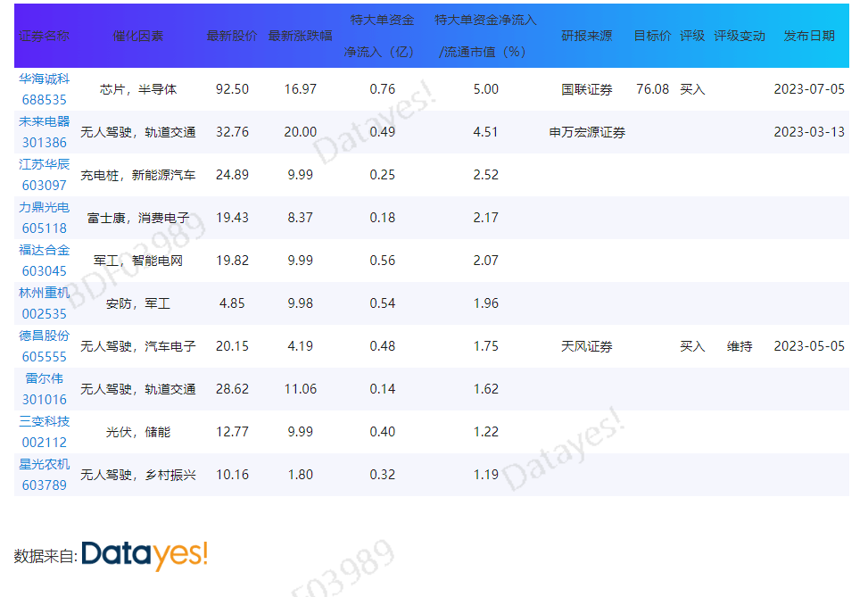Select the 雷尔伟 301016 stock link
Image resolution: width=868 pixels, height=597 pixels.
(x=44, y=389)
